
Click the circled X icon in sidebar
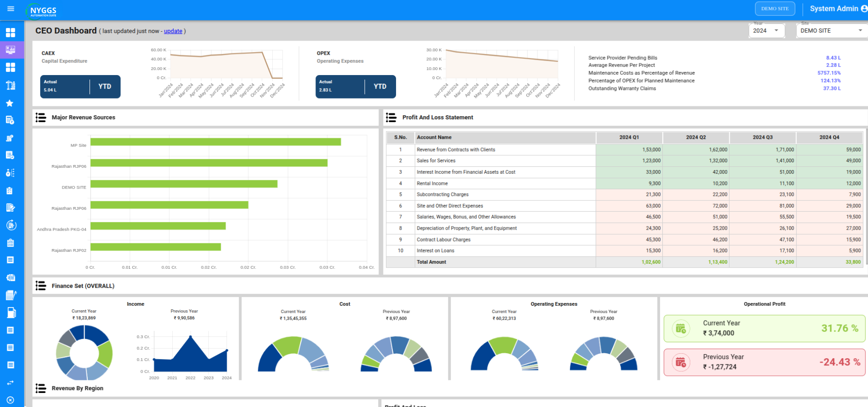(x=10, y=400)
